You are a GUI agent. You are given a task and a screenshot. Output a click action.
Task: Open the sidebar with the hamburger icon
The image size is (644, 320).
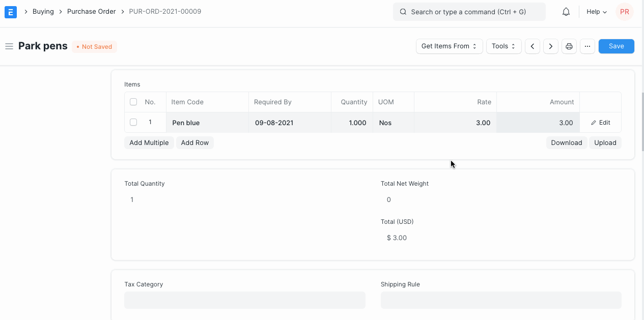click(9, 46)
